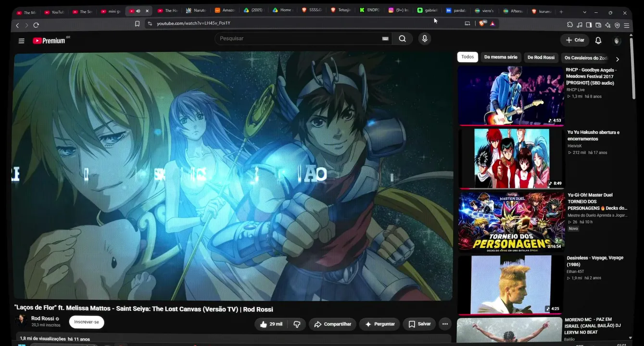Switch to the 'kuruma' tab
This screenshot has width=644, height=346.
[542, 12]
